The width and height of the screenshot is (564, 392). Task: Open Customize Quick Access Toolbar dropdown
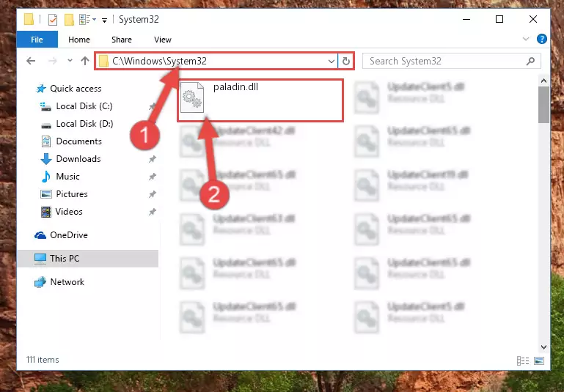[x=104, y=20]
